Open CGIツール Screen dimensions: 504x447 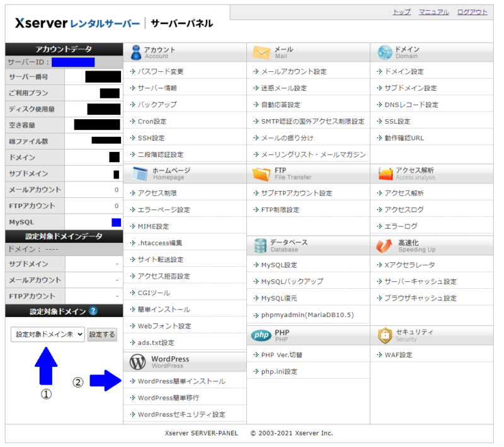pos(154,293)
